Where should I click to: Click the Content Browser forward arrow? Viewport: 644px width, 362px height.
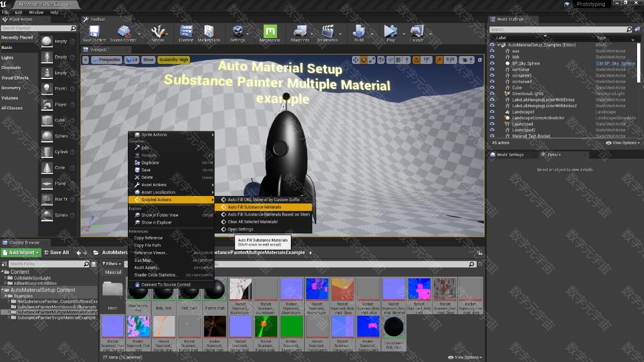[85, 252]
